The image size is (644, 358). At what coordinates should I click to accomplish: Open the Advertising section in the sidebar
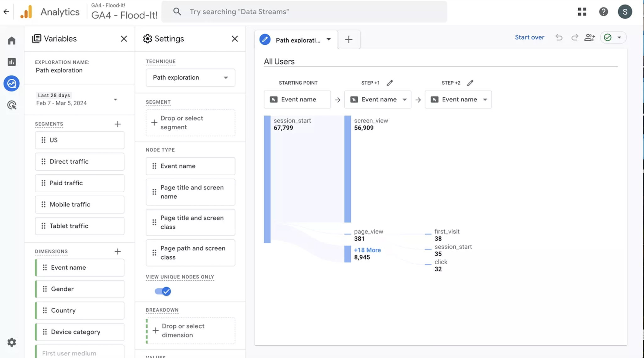coord(11,105)
